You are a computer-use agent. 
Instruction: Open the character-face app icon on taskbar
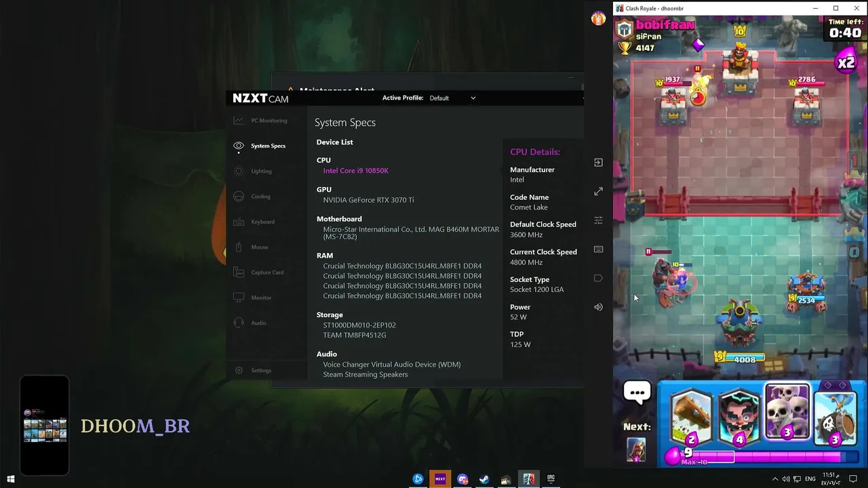(x=506, y=479)
